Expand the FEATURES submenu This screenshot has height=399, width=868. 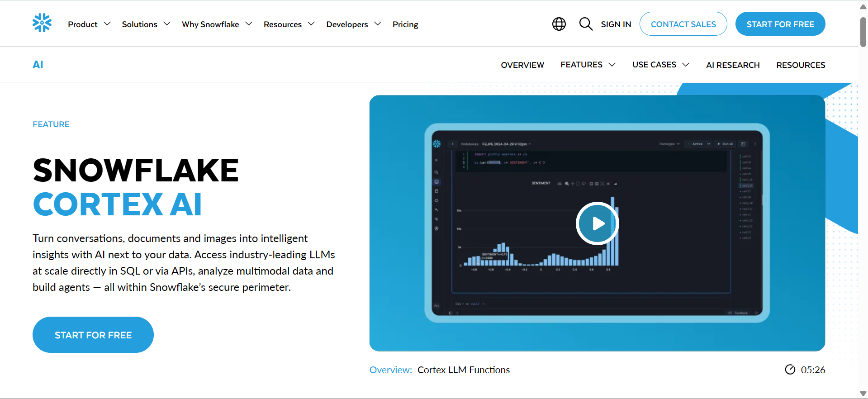pos(588,65)
